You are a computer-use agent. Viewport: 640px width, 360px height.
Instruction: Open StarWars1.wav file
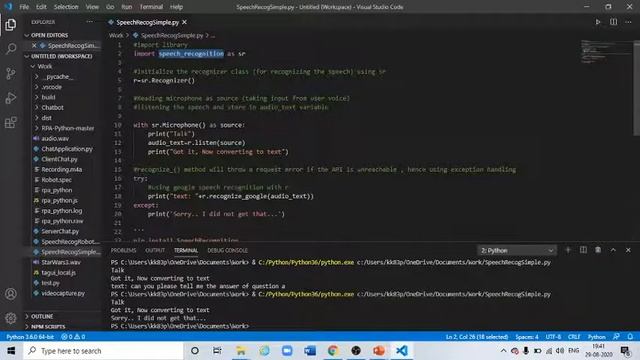pos(61,262)
